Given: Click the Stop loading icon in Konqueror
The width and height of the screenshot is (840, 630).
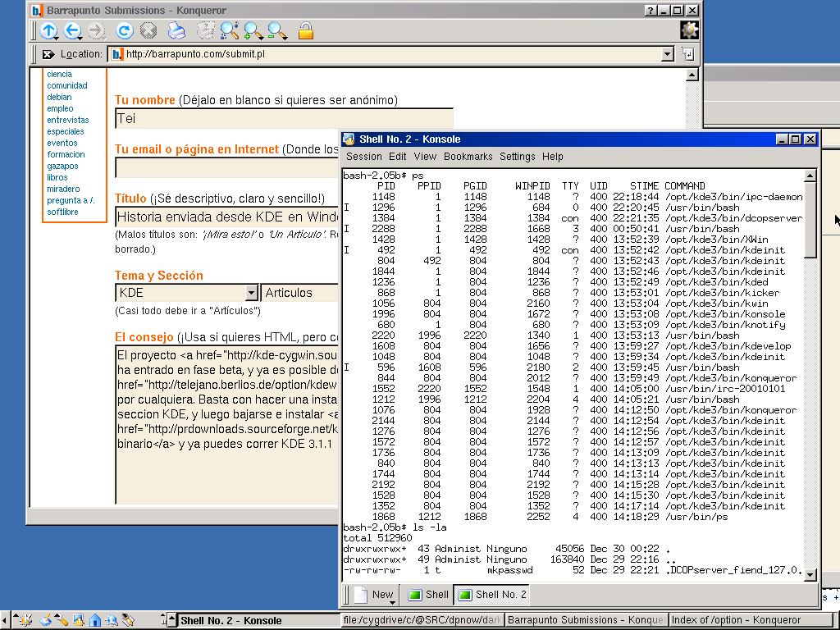Looking at the screenshot, I should (x=148, y=30).
